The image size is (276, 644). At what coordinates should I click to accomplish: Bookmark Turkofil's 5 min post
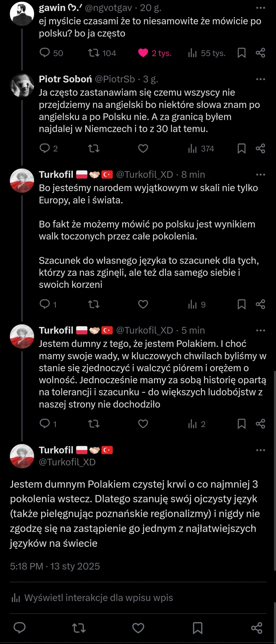tap(241, 424)
